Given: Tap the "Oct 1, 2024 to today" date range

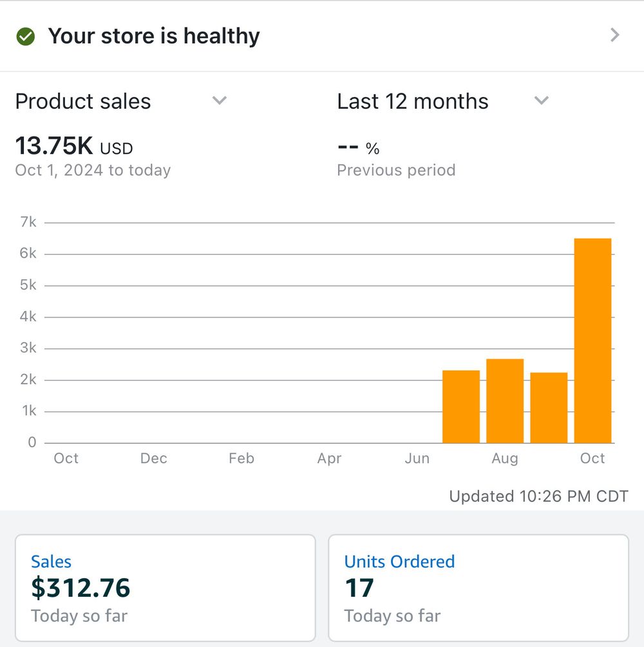Looking at the screenshot, I should point(93,171).
